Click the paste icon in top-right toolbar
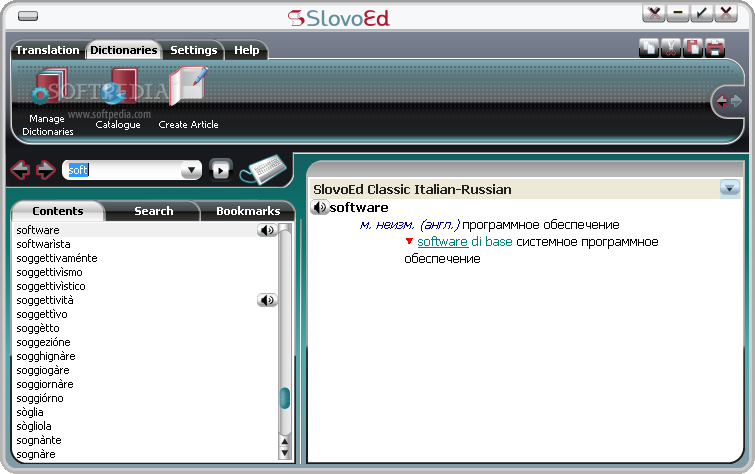755x474 pixels. click(693, 48)
